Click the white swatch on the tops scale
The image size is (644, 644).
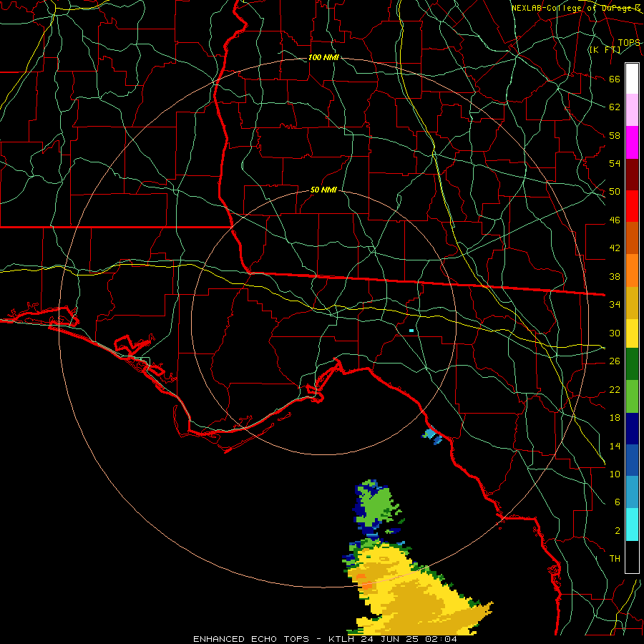pos(632,79)
